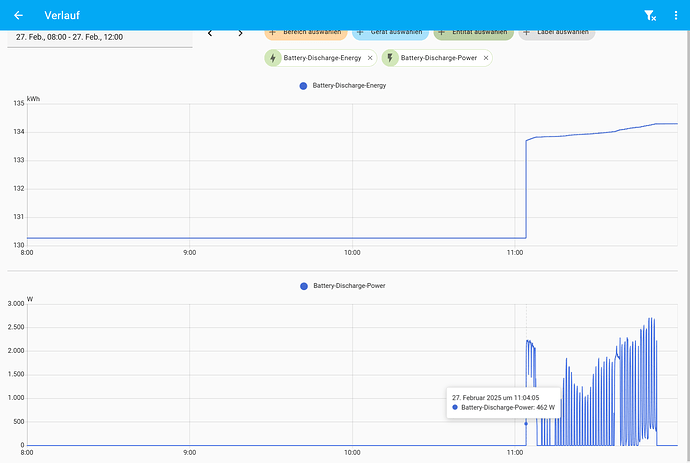
Task: Click the Label auswählen chip
Action: pos(557,35)
